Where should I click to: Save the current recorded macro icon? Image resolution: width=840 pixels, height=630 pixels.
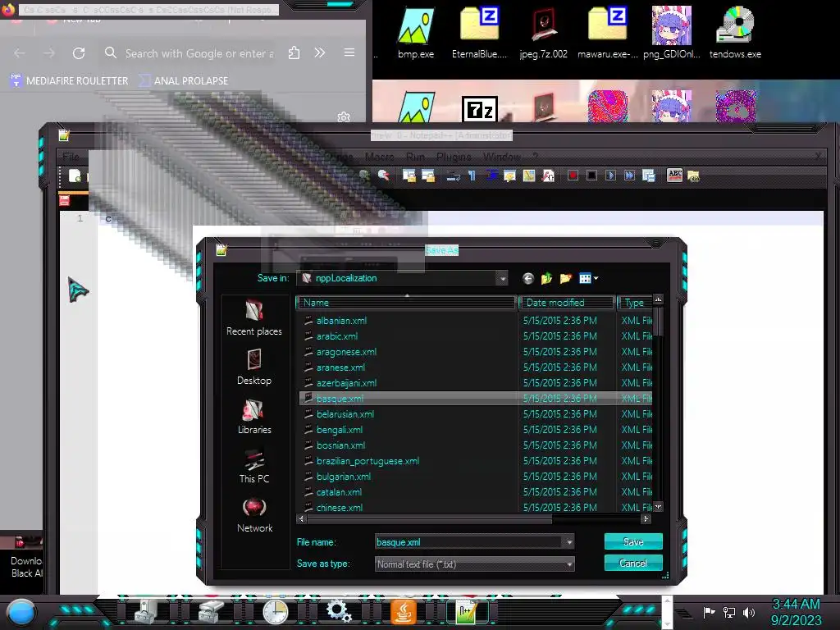648,176
